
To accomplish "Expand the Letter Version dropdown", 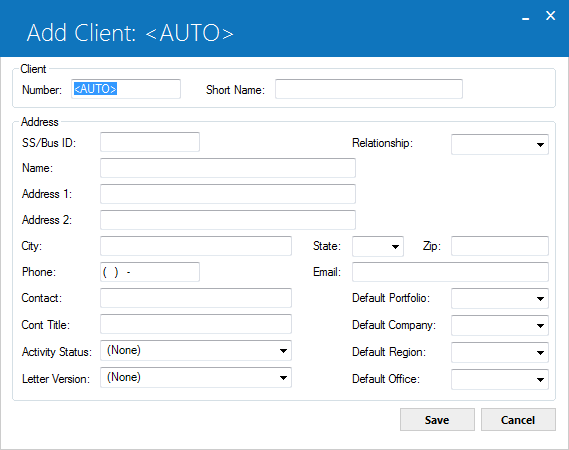I will 196,377.
